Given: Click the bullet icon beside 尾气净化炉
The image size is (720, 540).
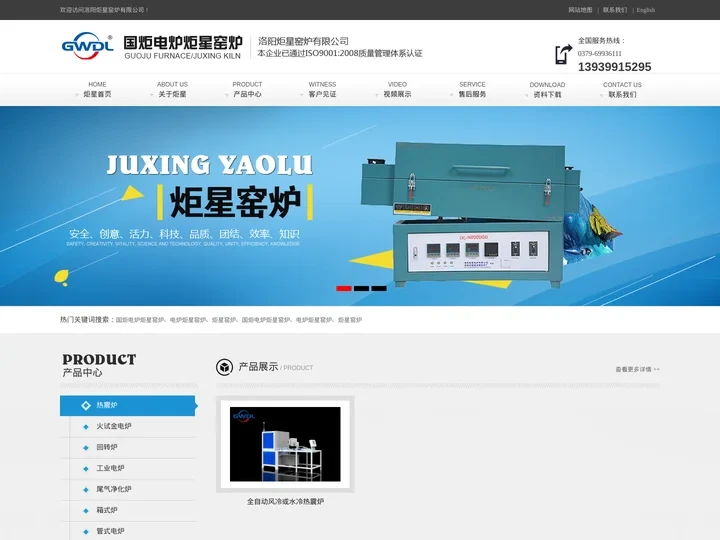Looking at the screenshot, I should 86,490.
